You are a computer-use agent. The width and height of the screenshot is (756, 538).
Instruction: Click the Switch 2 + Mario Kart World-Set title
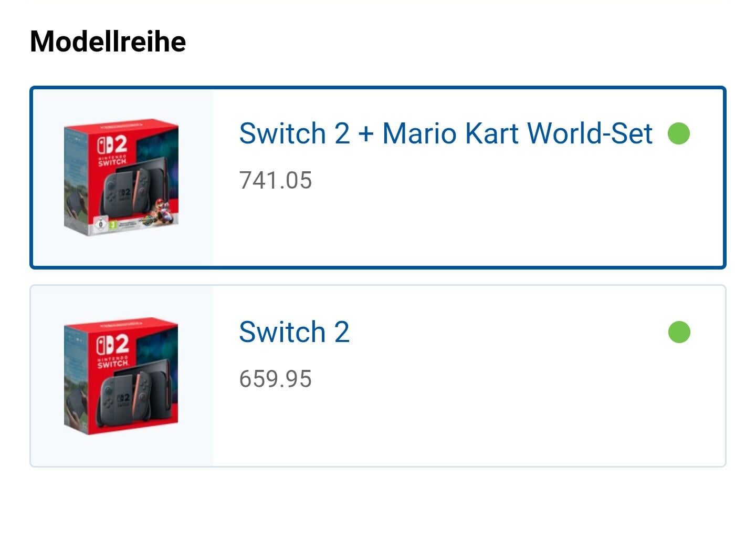point(446,133)
